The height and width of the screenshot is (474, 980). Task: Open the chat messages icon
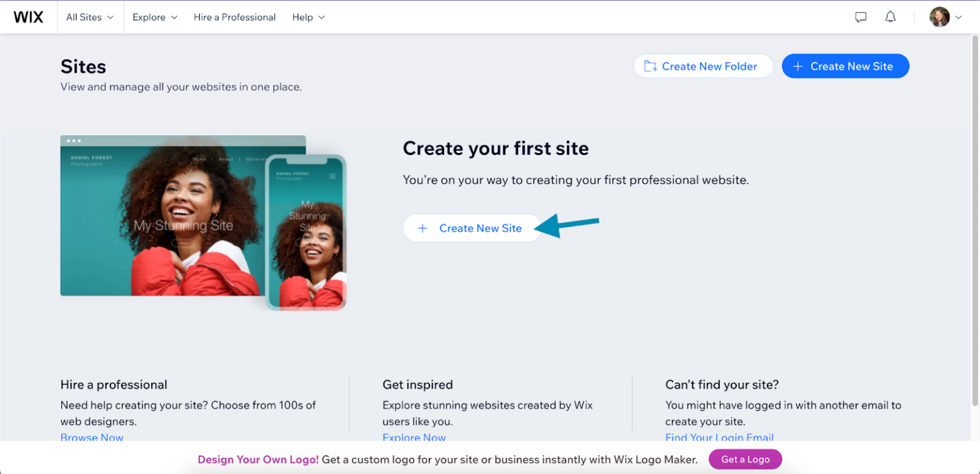coord(861,17)
